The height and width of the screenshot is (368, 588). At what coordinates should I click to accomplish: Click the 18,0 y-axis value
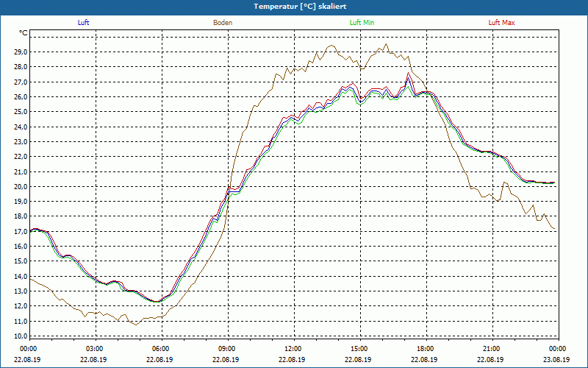(x=21, y=216)
